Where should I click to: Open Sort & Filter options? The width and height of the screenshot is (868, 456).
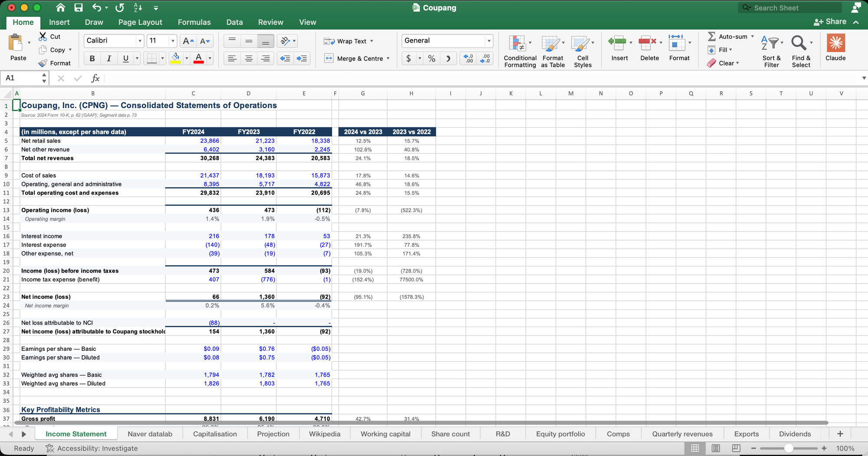772,51
